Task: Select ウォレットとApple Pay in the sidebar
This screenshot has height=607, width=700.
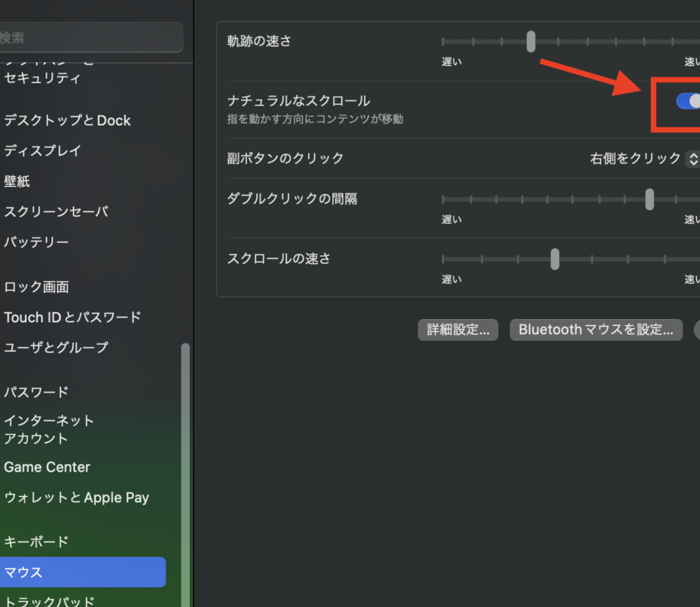Action: (x=77, y=498)
